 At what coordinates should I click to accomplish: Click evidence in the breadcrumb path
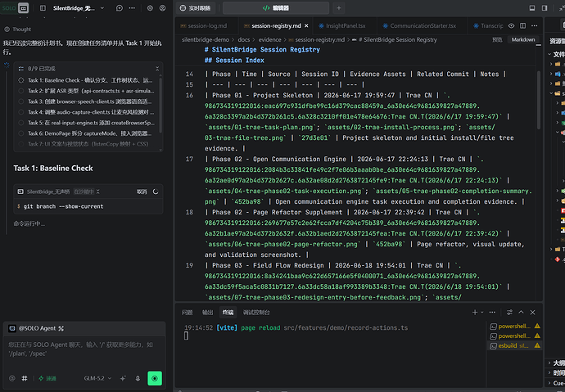point(269,39)
